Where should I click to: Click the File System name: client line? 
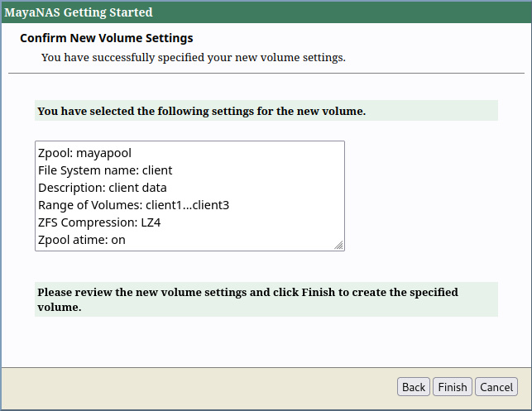105,170
